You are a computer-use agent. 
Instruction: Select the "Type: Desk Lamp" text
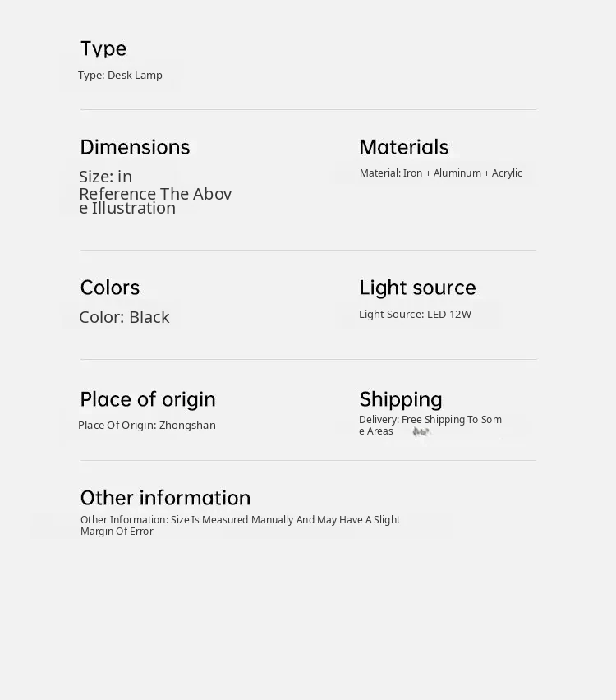click(120, 76)
